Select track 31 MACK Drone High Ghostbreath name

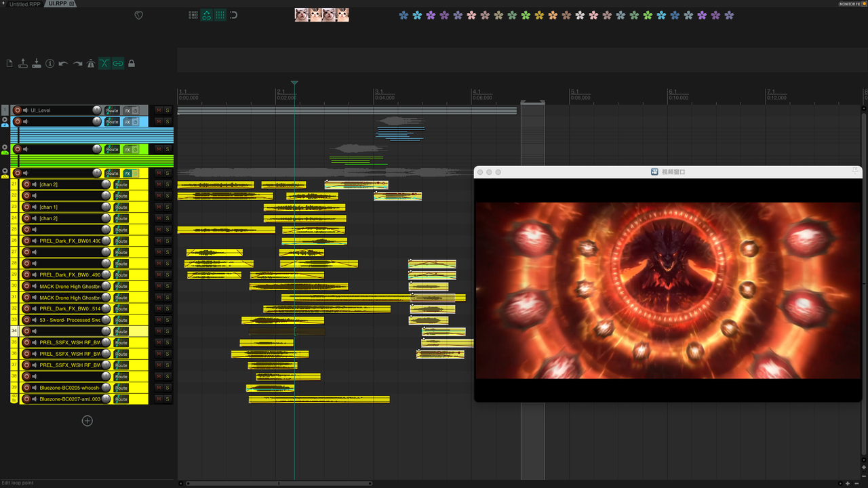coord(70,298)
